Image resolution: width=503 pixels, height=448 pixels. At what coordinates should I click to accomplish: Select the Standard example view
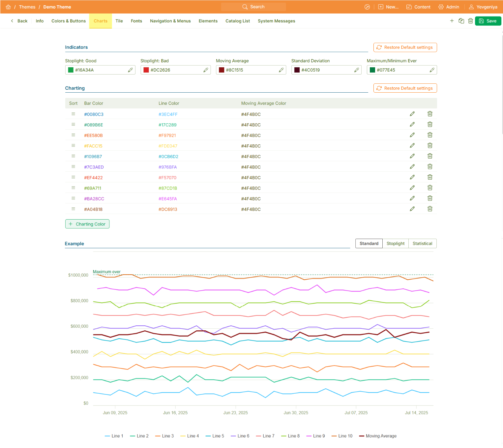coord(369,244)
